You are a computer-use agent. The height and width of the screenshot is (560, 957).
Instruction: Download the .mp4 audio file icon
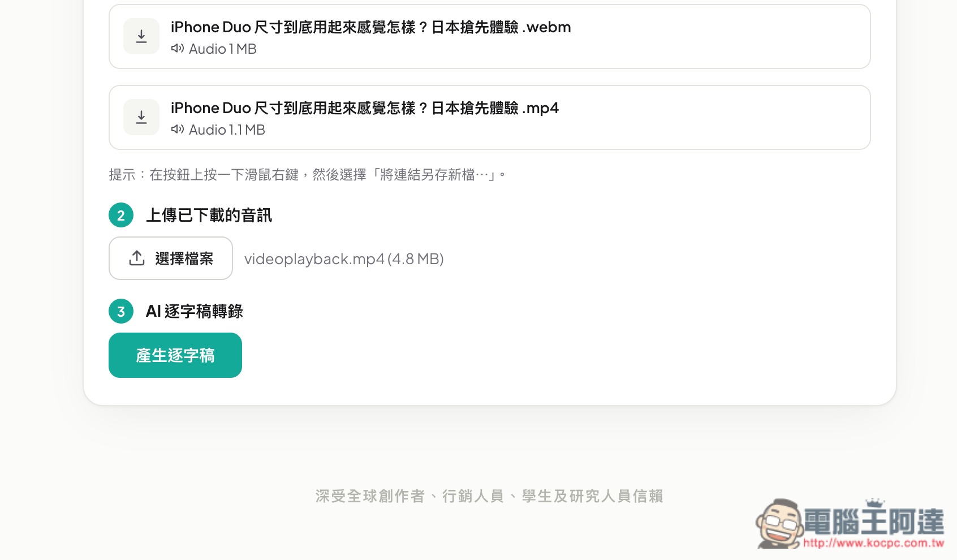coord(141,117)
